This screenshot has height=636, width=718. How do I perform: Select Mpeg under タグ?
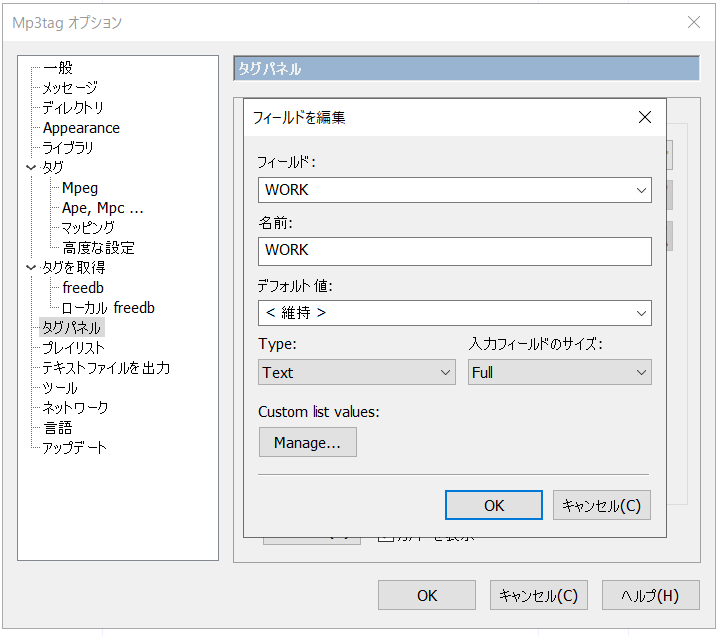(x=80, y=188)
